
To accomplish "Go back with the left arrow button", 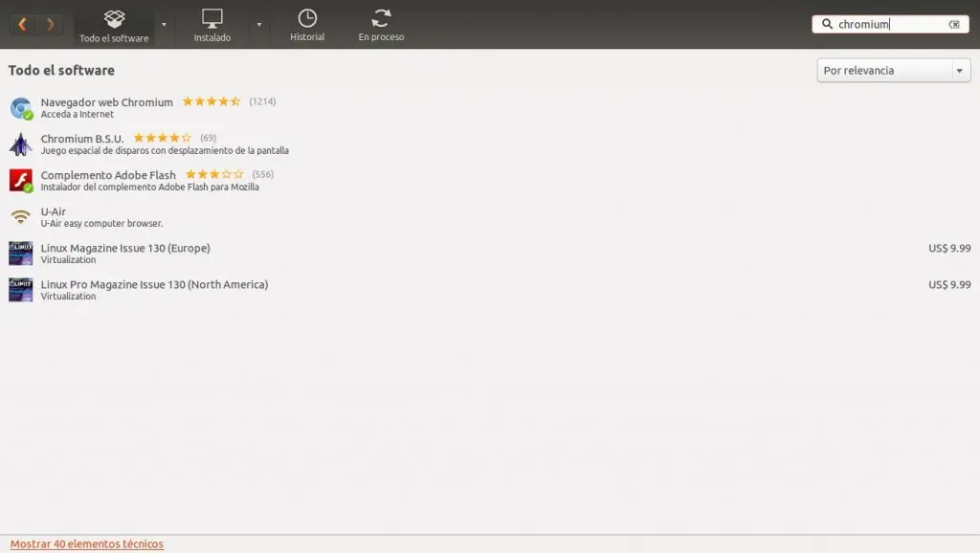I will coord(23,24).
